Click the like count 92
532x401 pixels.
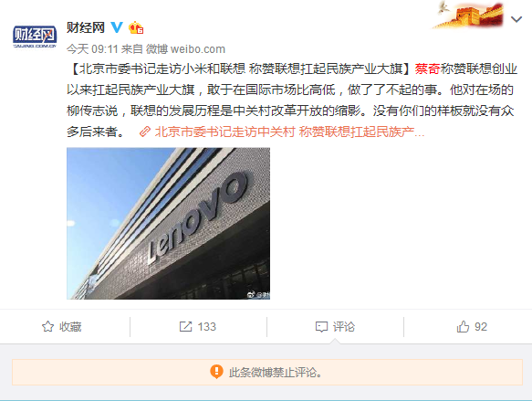pyautogui.click(x=481, y=327)
